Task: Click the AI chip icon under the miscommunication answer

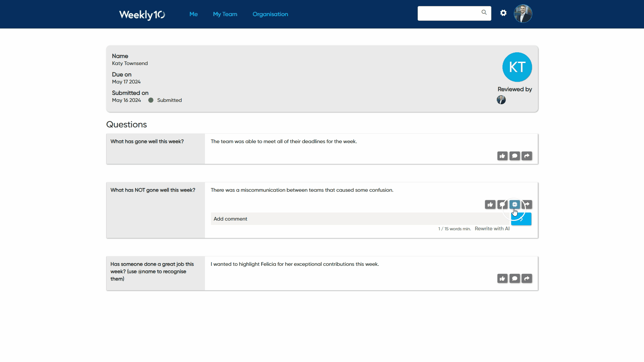Action: (515, 204)
